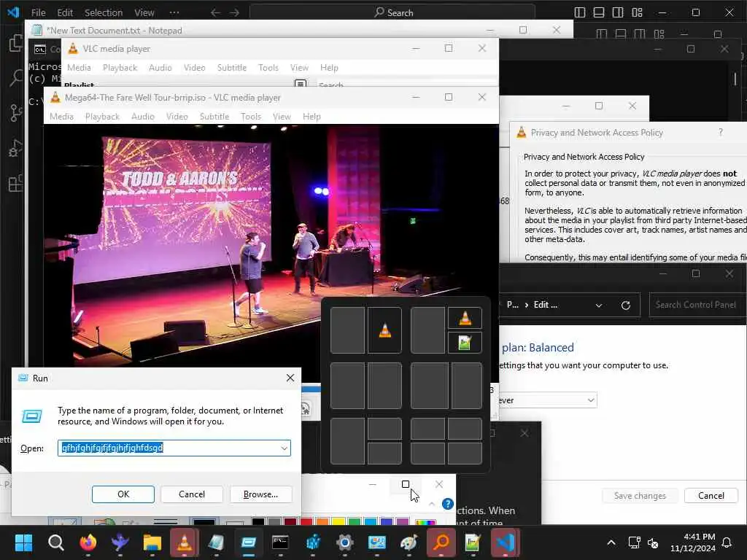Show hidden icons chevron in system tray
Screen dimensions: 747x560
(x=611, y=542)
